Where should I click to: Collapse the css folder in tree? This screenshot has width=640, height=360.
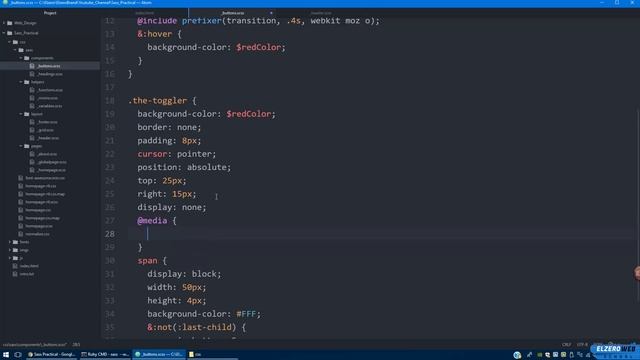[10, 42]
